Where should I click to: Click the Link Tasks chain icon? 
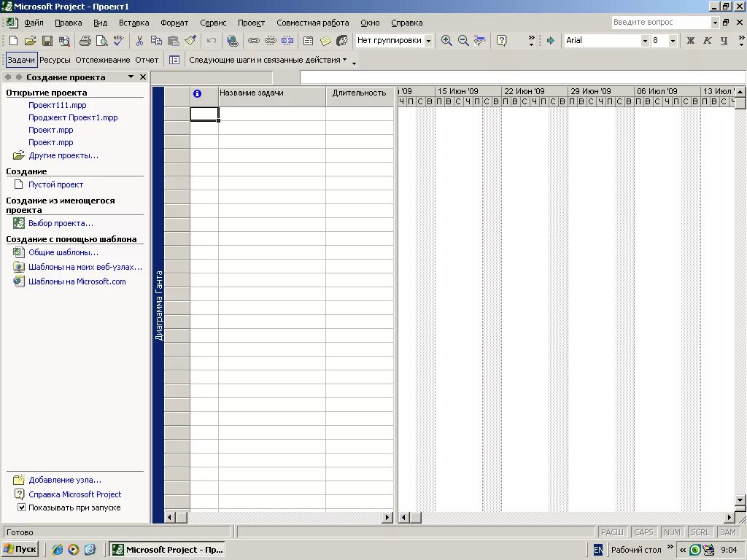pyautogui.click(x=253, y=41)
